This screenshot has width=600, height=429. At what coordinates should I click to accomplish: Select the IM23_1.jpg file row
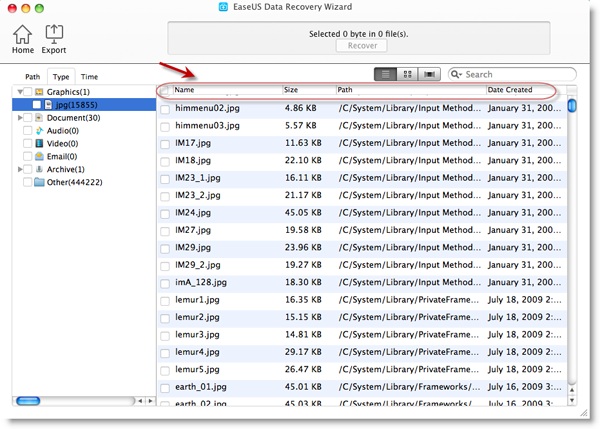click(x=362, y=179)
